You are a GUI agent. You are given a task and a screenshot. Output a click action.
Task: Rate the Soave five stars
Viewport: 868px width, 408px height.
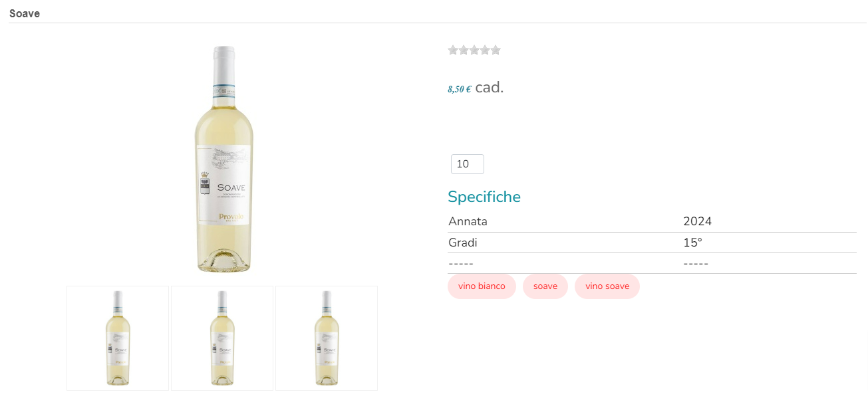point(496,50)
